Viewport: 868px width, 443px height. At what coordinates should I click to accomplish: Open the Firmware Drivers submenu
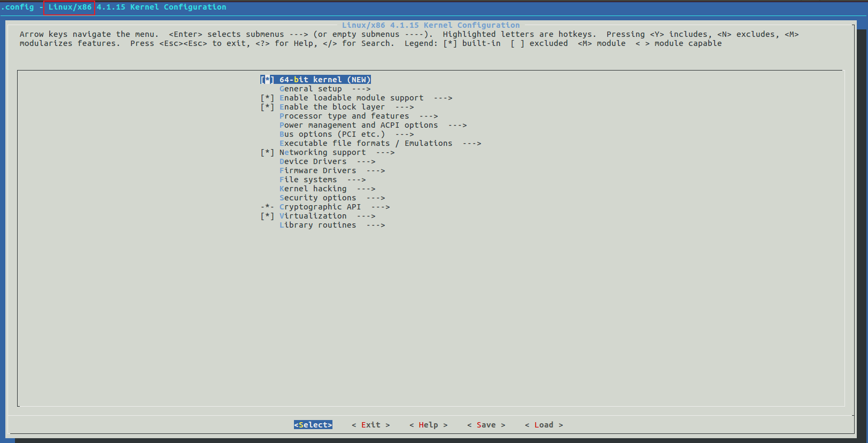pyautogui.click(x=332, y=170)
